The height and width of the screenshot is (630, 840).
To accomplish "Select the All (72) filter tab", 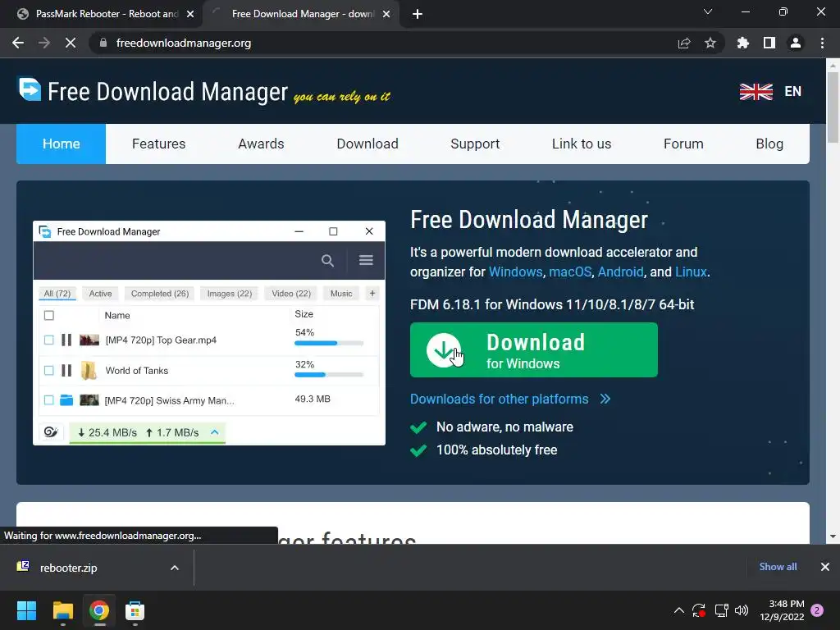I will coord(57,294).
